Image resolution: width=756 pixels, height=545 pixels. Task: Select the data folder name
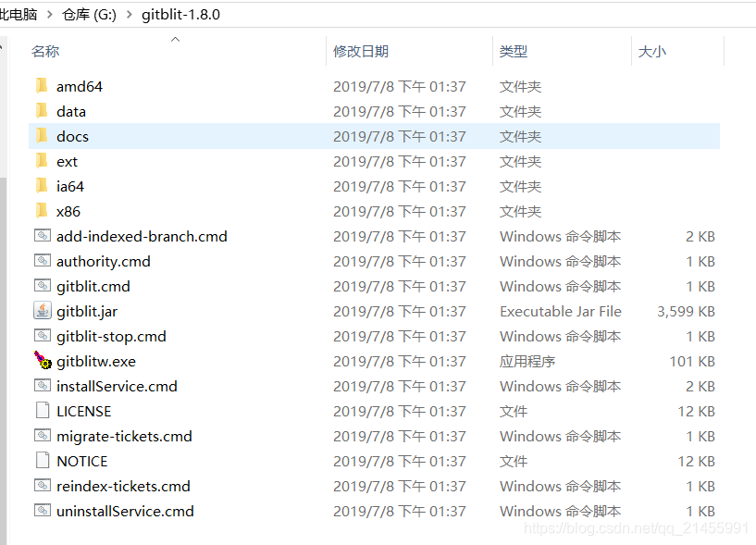pos(71,111)
